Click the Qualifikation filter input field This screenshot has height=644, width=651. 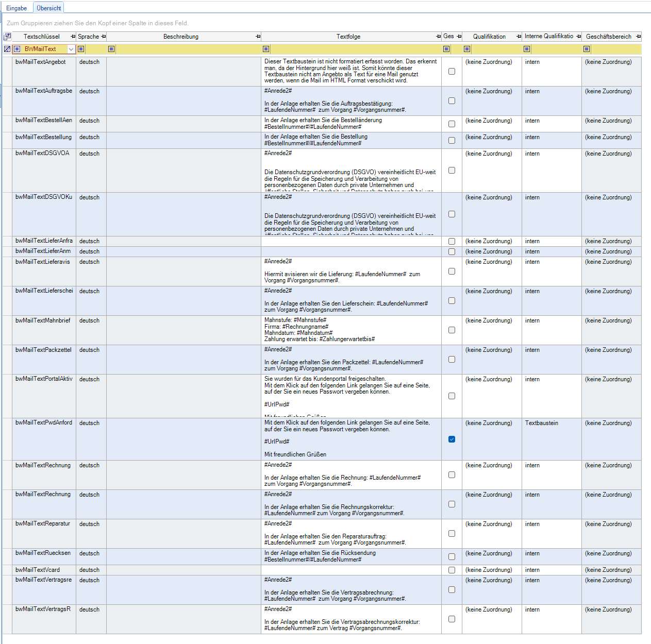point(496,49)
